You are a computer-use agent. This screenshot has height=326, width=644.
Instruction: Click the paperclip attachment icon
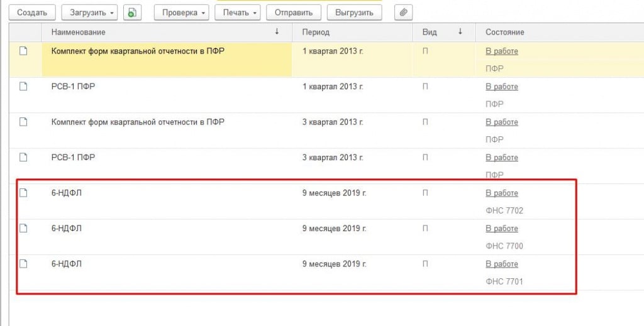point(404,13)
